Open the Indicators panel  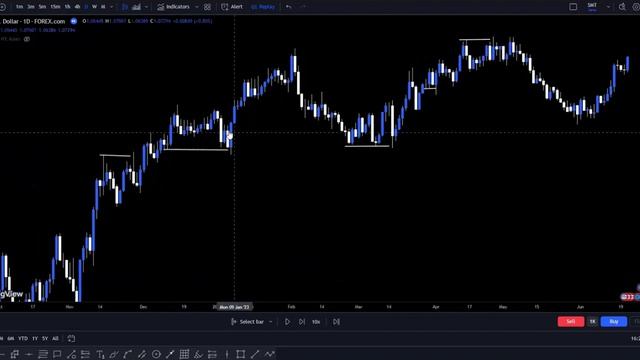tap(173, 7)
